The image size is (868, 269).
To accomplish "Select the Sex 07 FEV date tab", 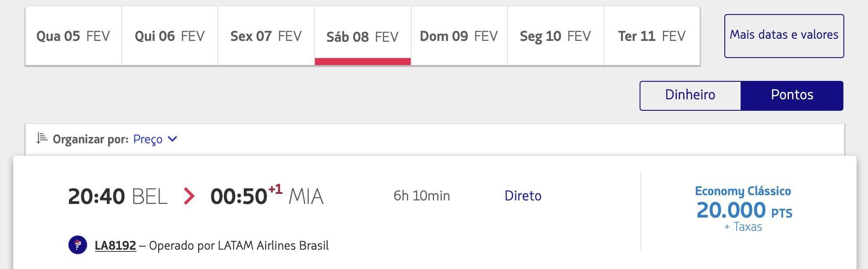I will tap(266, 36).
